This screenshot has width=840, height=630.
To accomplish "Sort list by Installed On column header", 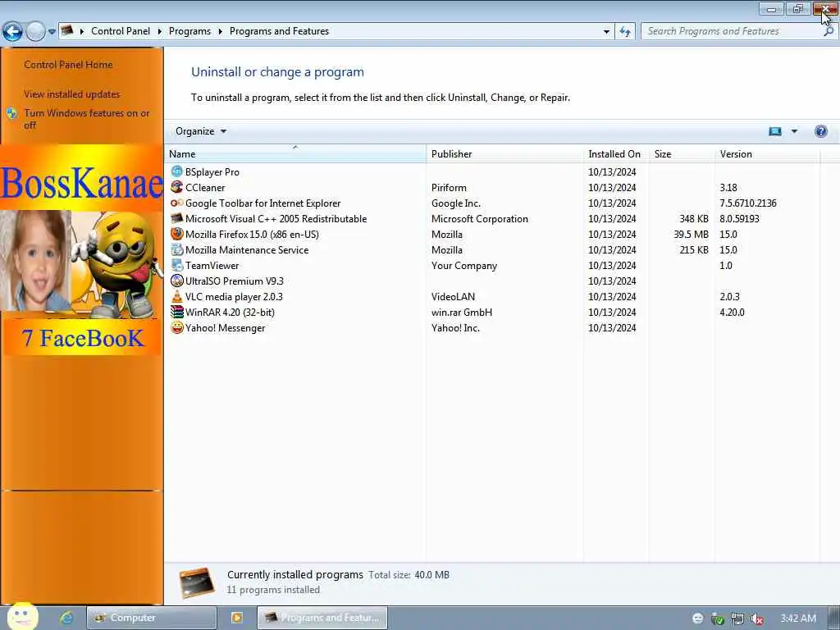I will [615, 153].
